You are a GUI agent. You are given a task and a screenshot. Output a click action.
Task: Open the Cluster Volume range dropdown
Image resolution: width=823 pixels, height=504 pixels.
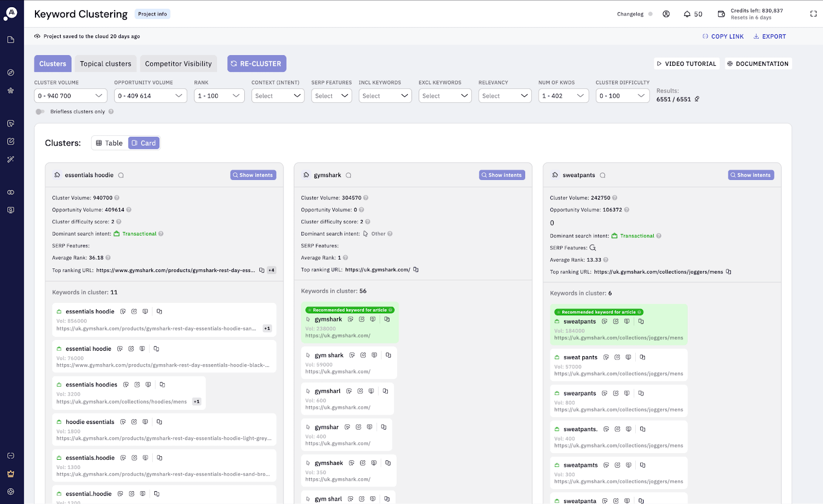click(70, 96)
